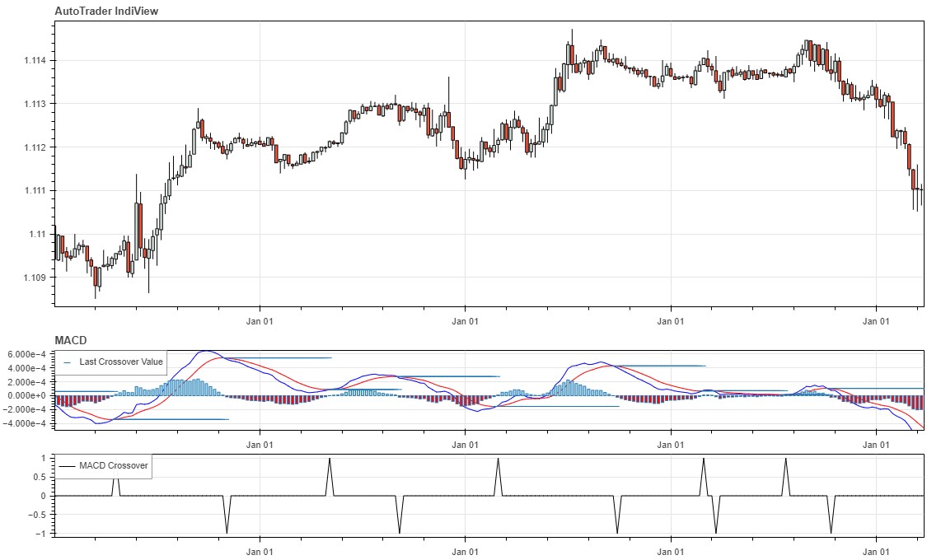Click the tallest blue MACD histogram peak

[x=196, y=387]
